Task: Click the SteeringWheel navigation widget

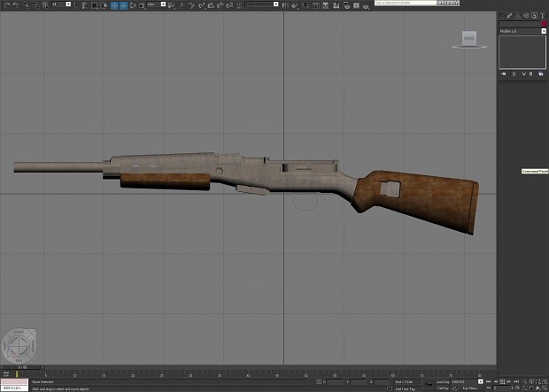Action: [19, 346]
